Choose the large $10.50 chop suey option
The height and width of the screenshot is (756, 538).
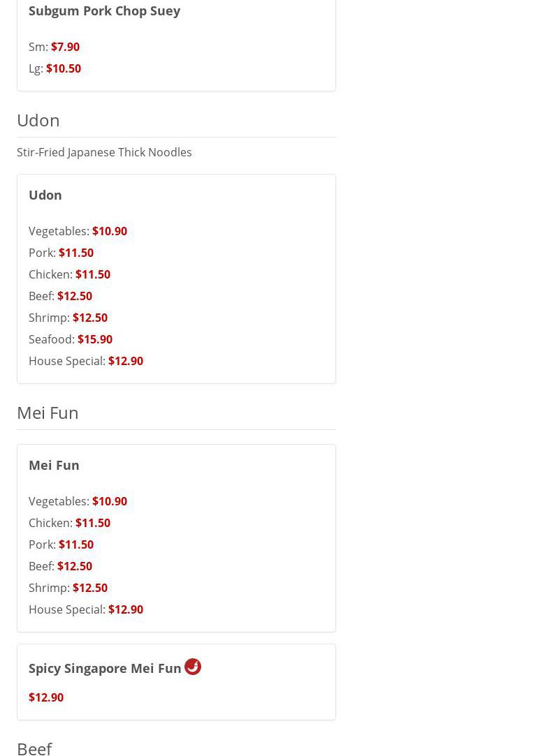click(x=63, y=68)
